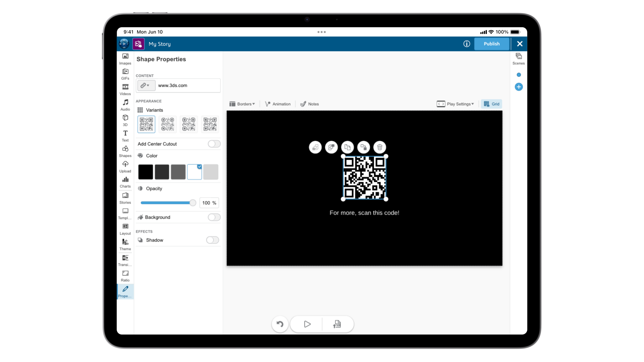Delete the QR code with trash icon

[380, 147]
